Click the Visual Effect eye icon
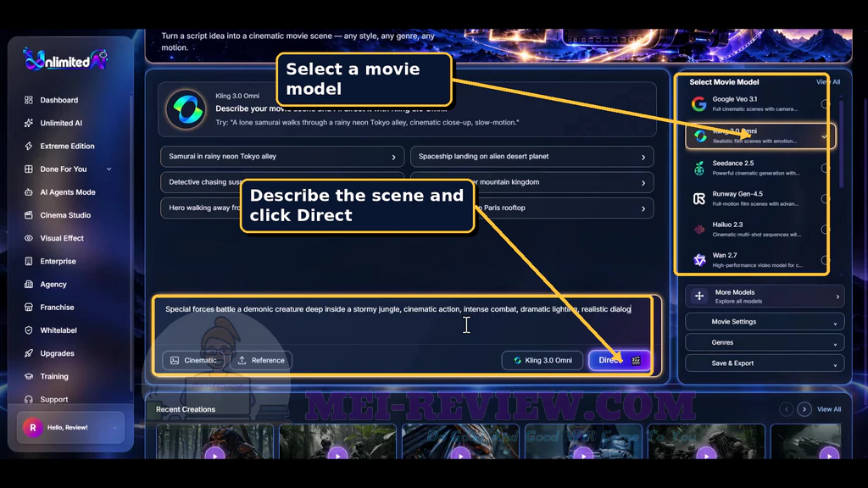The width and height of the screenshot is (868, 488). point(29,238)
